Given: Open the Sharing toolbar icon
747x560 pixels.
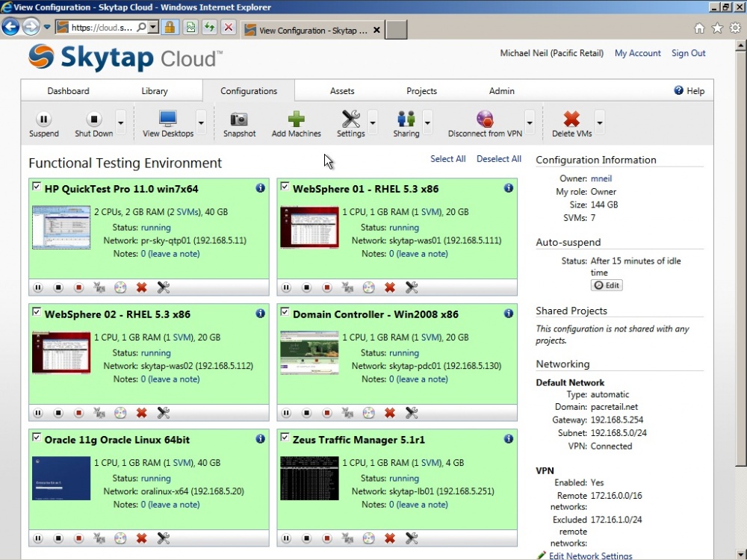Looking at the screenshot, I should tap(406, 119).
